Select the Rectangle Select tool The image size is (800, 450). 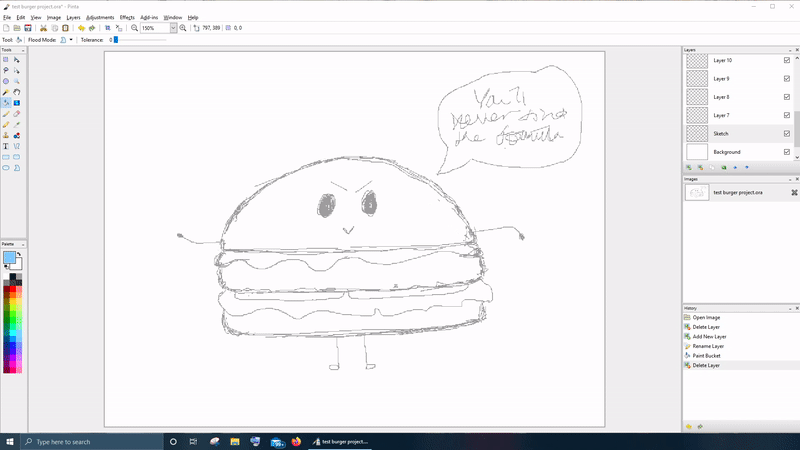point(6,60)
